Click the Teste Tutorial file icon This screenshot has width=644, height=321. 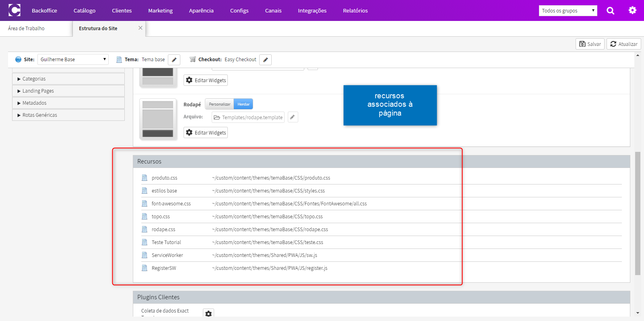pyautogui.click(x=144, y=242)
